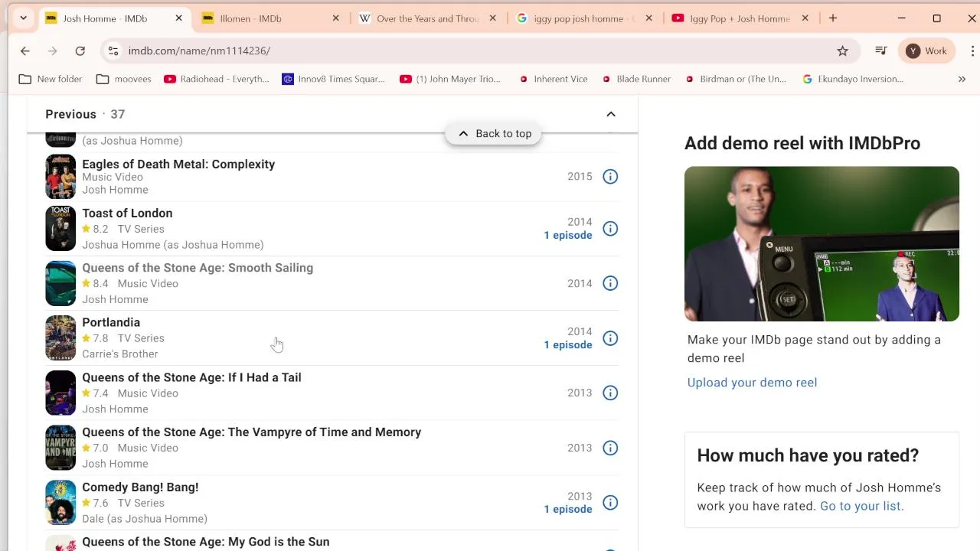980x551 pixels.
Task: Go back to the previous page
Action: [25, 51]
